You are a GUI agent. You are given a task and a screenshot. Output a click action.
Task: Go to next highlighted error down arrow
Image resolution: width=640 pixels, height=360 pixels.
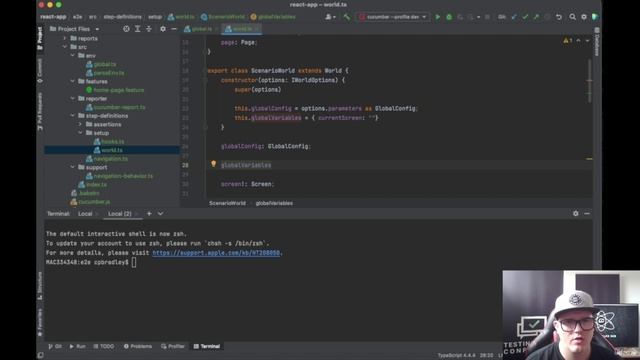[587, 40]
